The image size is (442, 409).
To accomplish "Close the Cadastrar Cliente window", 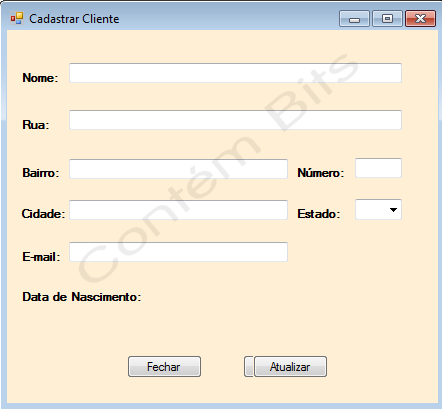I will 420,18.
